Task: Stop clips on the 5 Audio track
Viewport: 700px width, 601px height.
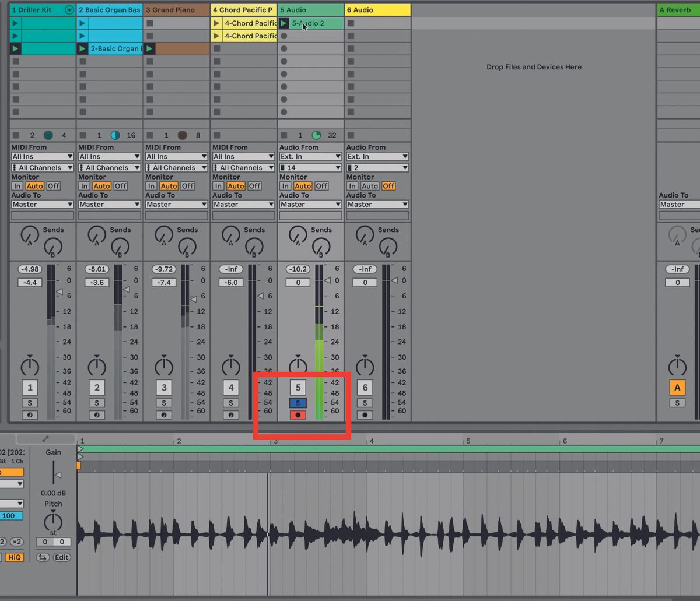Action: click(284, 135)
